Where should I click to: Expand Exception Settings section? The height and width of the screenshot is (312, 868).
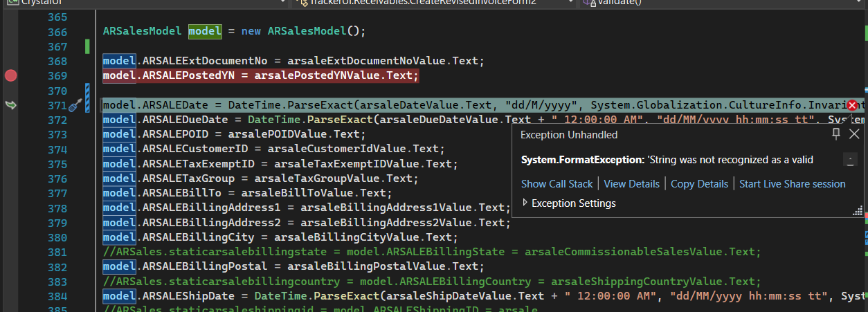[525, 203]
